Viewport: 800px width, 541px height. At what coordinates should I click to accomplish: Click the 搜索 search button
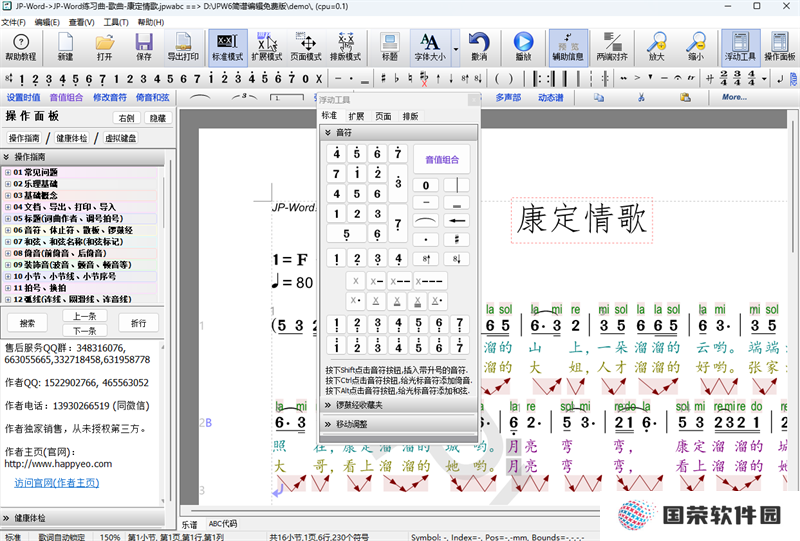(28, 323)
